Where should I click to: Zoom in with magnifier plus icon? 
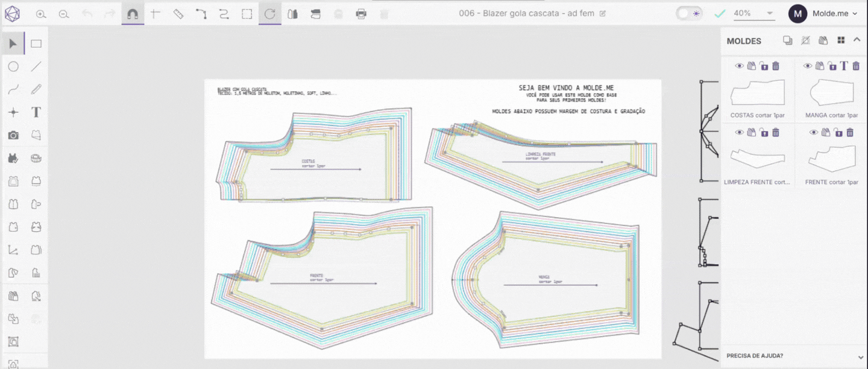(x=41, y=14)
